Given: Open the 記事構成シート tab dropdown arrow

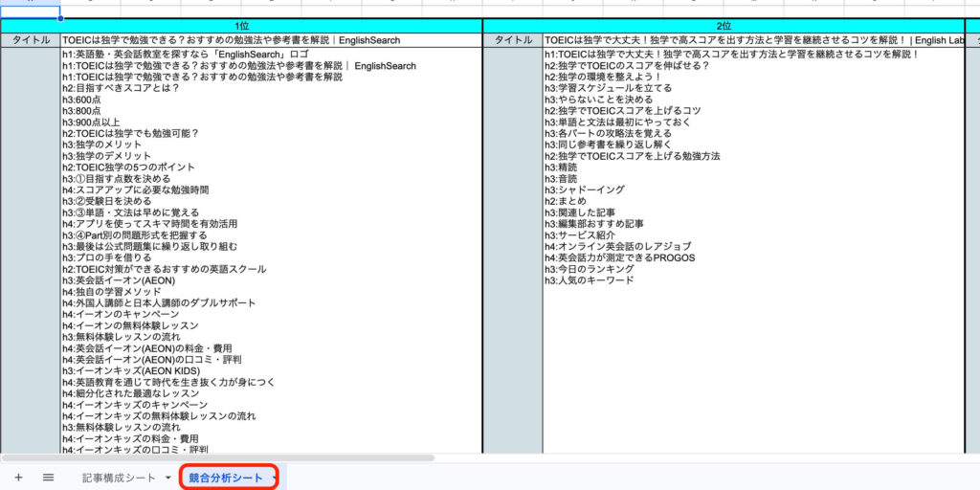Looking at the screenshot, I should point(168,477).
